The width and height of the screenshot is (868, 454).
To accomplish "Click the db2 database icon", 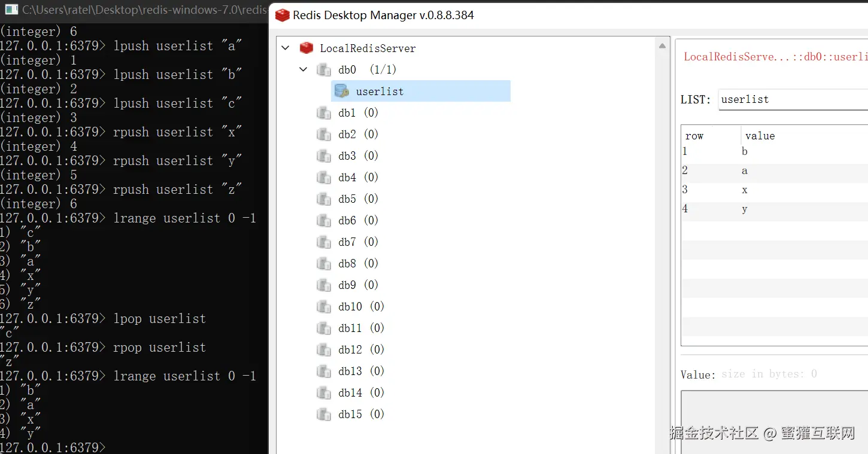I will click(324, 135).
